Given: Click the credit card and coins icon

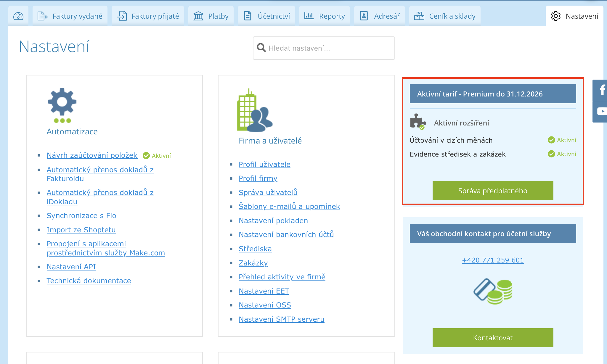Looking at the screenshot, I should [493, 291].
